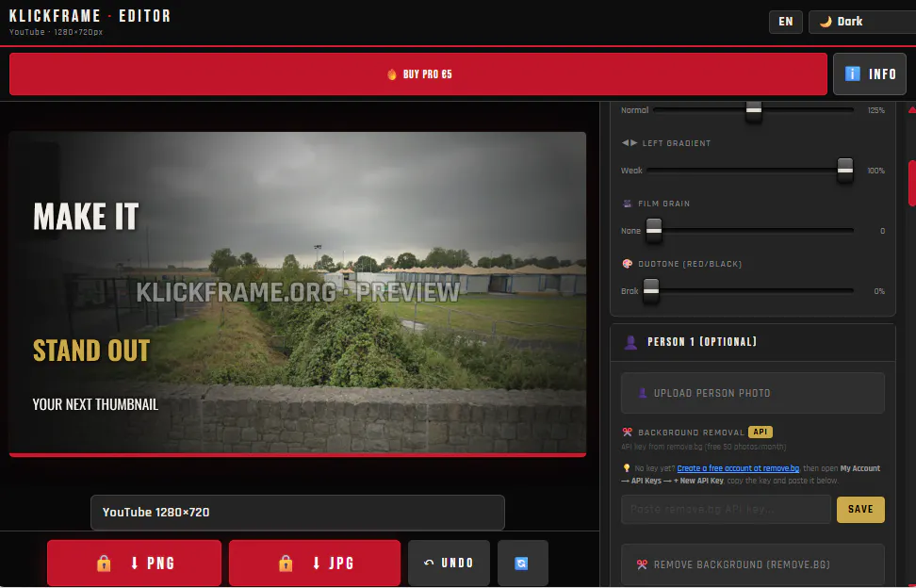Click the Duotone Red/Black slider handle
This screenshot has width=916, height=588.
pyautogui.click(x=651, y=290)
